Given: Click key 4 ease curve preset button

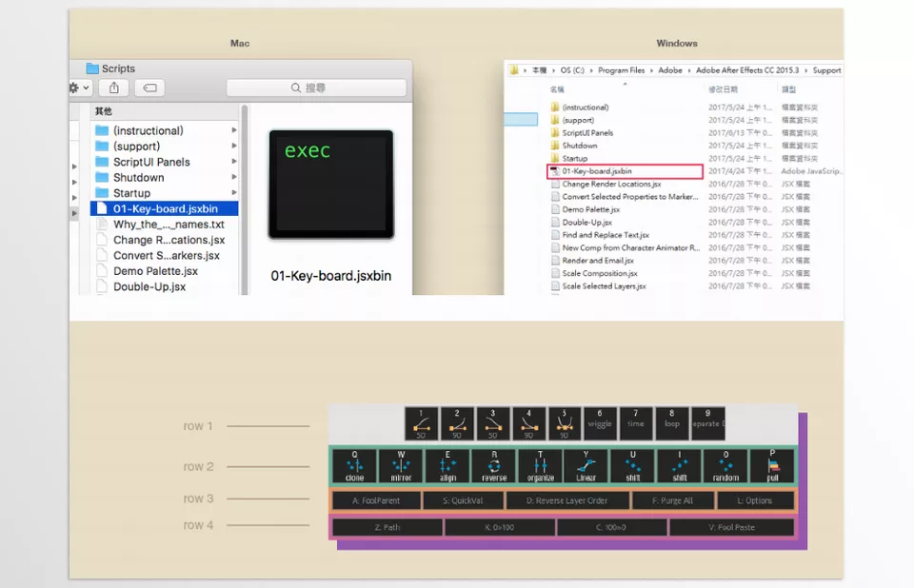Looking at the screenshot, I should click(528, 423).
